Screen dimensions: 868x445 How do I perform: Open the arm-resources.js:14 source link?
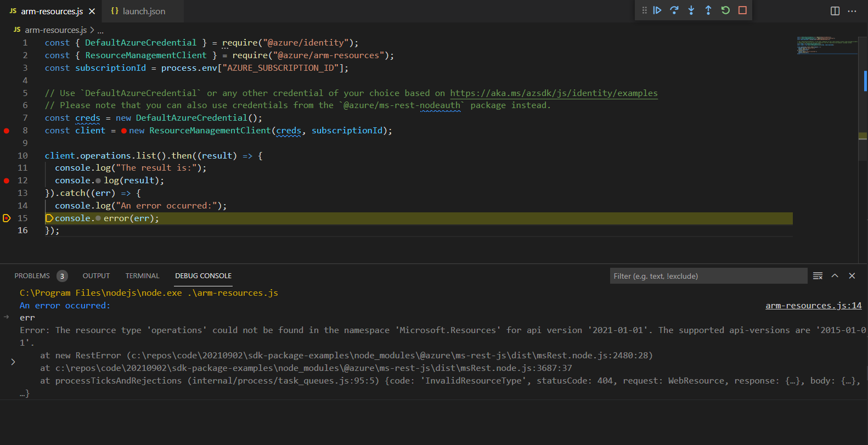814,306
